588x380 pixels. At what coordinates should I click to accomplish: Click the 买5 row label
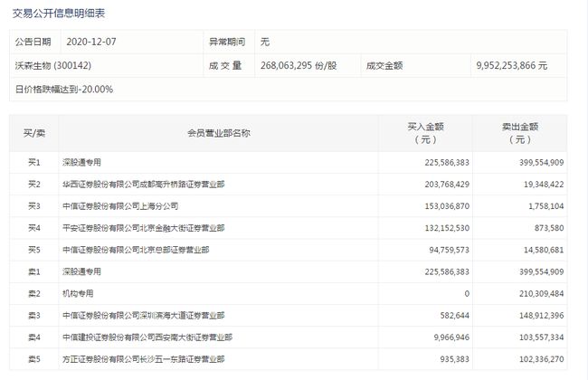pos(34,250)
